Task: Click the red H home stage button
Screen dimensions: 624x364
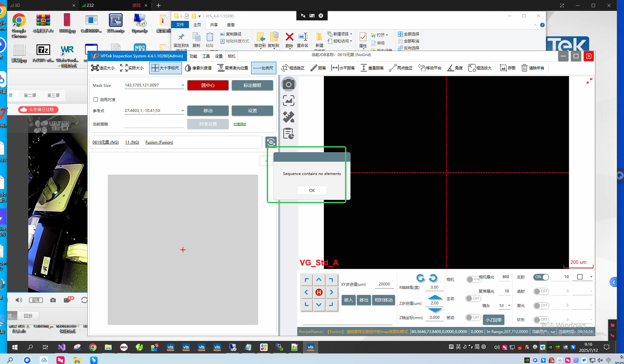Action: tap(319, 292)
